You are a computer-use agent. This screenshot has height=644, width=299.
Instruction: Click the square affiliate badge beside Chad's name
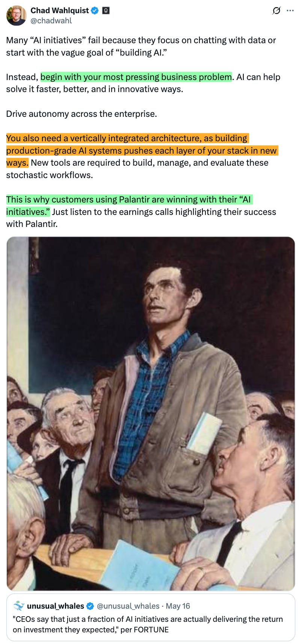click(x=106, y=11)
